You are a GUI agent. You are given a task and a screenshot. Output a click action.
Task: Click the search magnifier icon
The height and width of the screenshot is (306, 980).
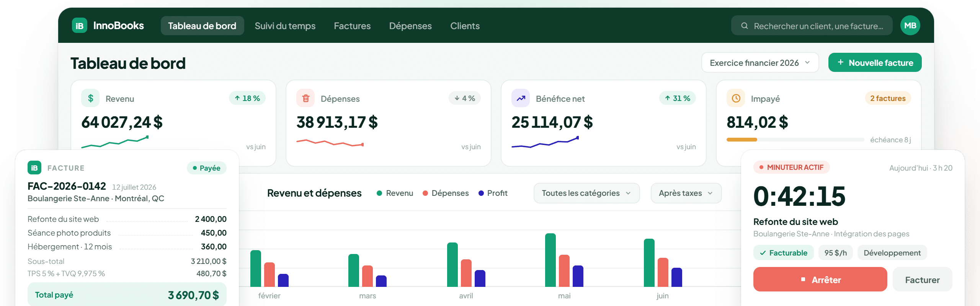coord(744,26)
